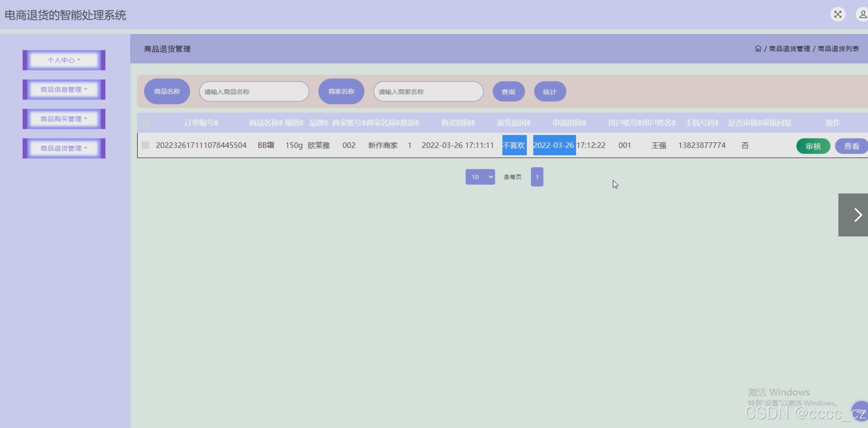Click the home icon in breadcrumb

758,48
